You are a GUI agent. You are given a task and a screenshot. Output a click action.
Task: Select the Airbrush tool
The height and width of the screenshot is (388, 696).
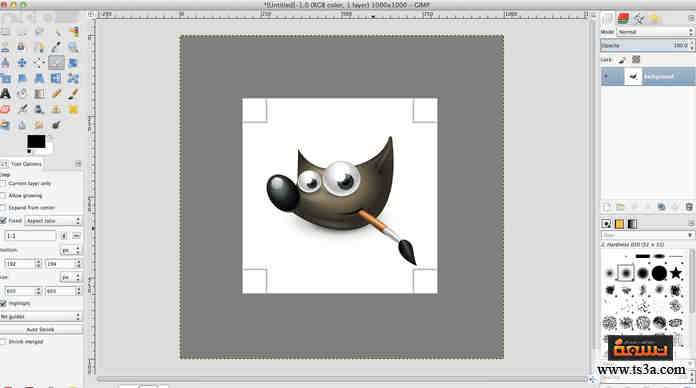tap(22, 109)
